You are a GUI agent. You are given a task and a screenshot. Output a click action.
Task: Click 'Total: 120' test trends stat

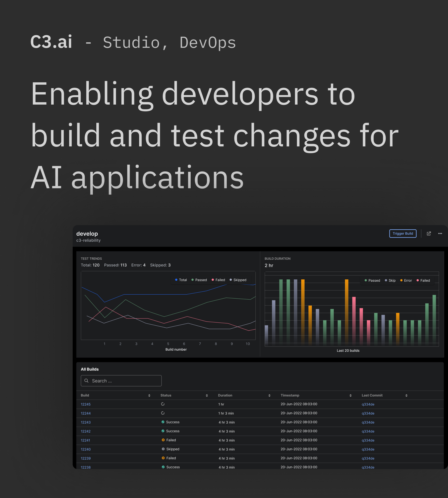90,265
